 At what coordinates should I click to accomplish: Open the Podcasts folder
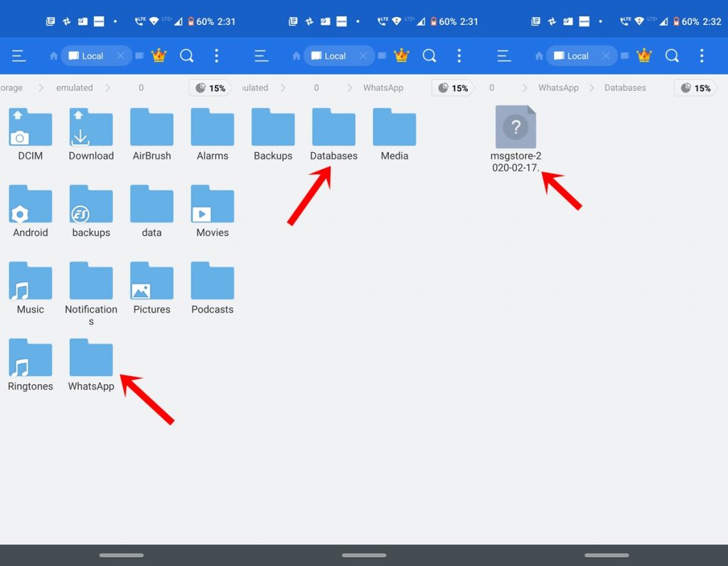click(212, 282)
